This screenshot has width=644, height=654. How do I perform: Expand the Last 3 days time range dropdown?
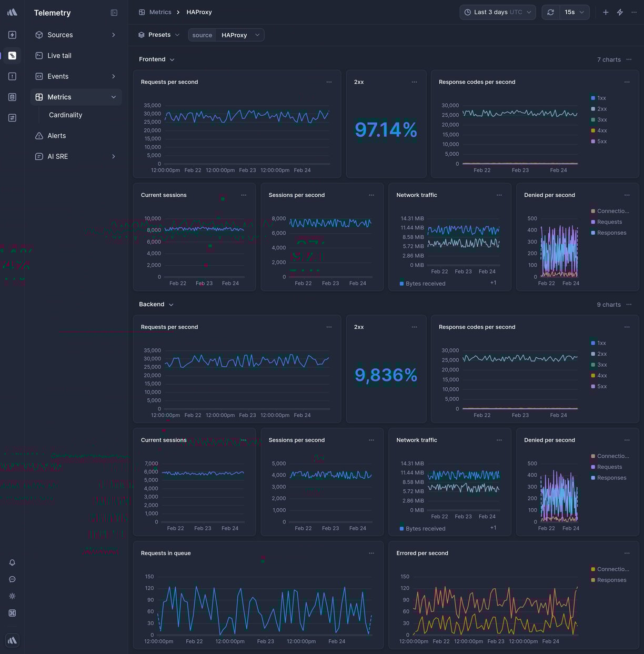click(497, 12)
